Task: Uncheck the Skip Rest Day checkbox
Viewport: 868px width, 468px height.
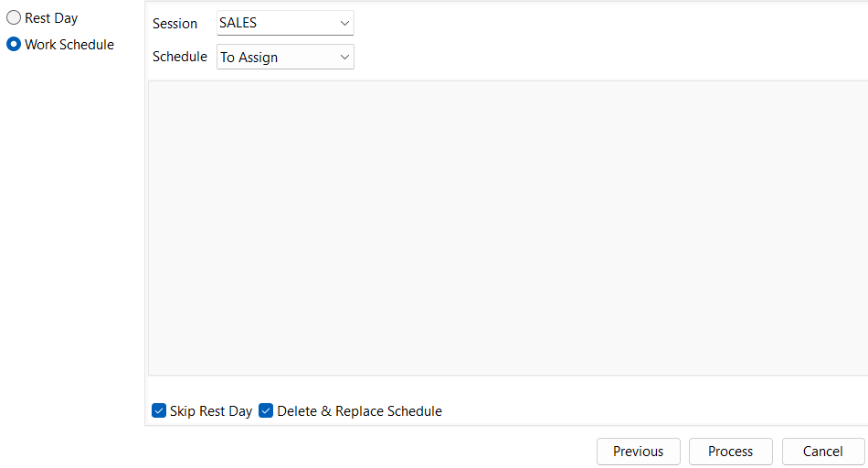Action: click(159, 411)
